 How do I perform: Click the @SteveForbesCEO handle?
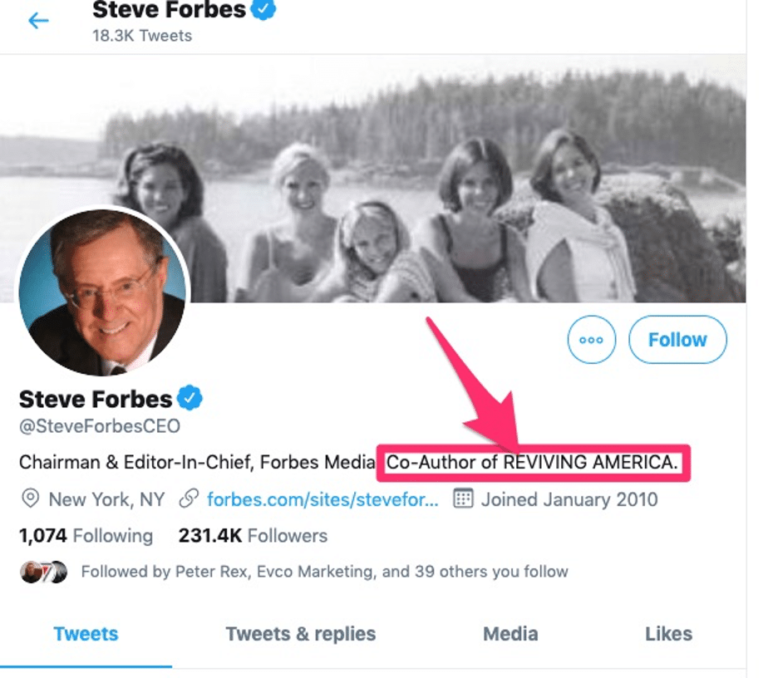point(100,427)
